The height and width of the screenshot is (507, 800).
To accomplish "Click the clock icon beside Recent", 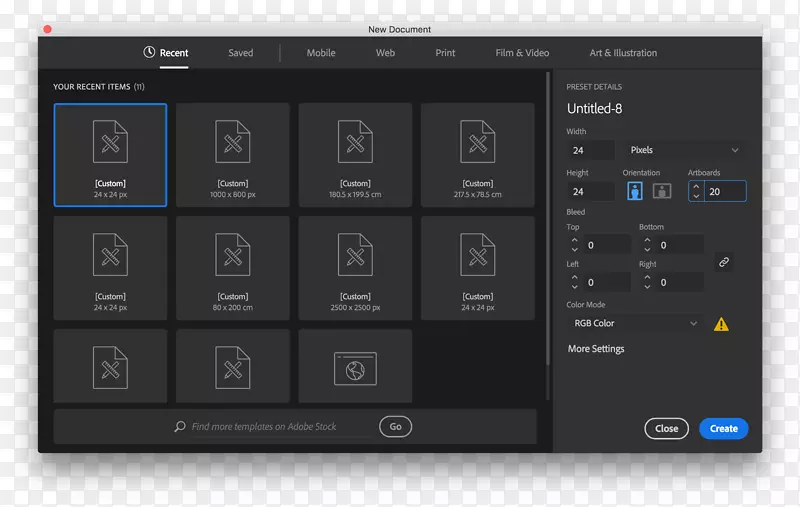I will (149, 52).
